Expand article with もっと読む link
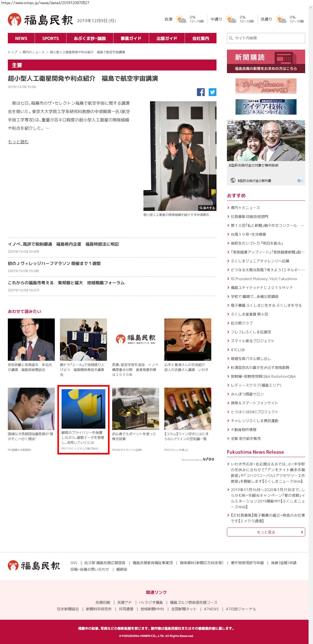The height and width of the screenshot is (644, 313). (18, 142)
